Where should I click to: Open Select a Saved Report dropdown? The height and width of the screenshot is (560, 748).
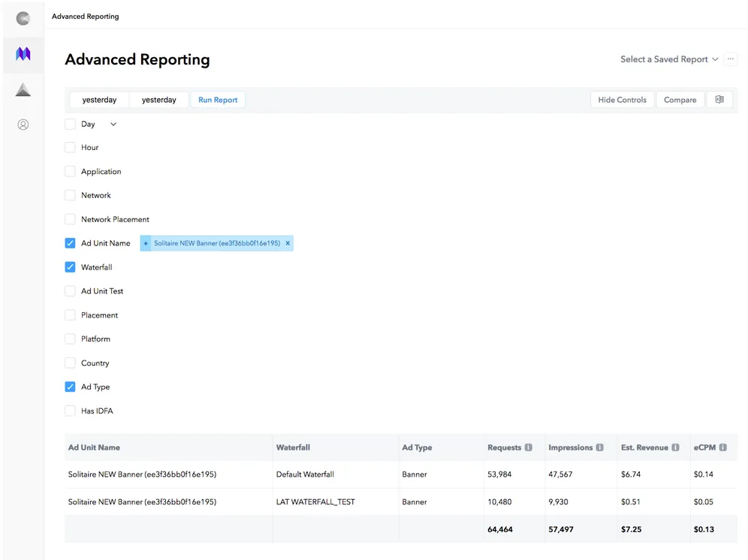[669, 59]
